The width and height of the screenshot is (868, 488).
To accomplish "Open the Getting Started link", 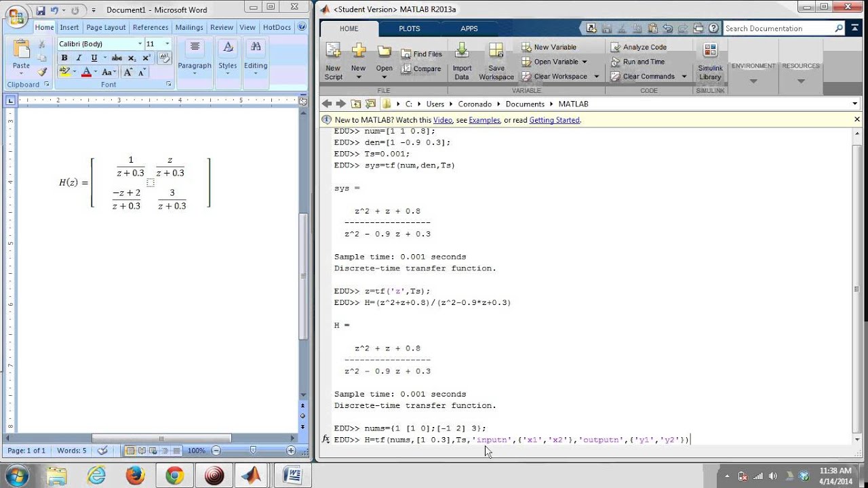I will 555,120.
